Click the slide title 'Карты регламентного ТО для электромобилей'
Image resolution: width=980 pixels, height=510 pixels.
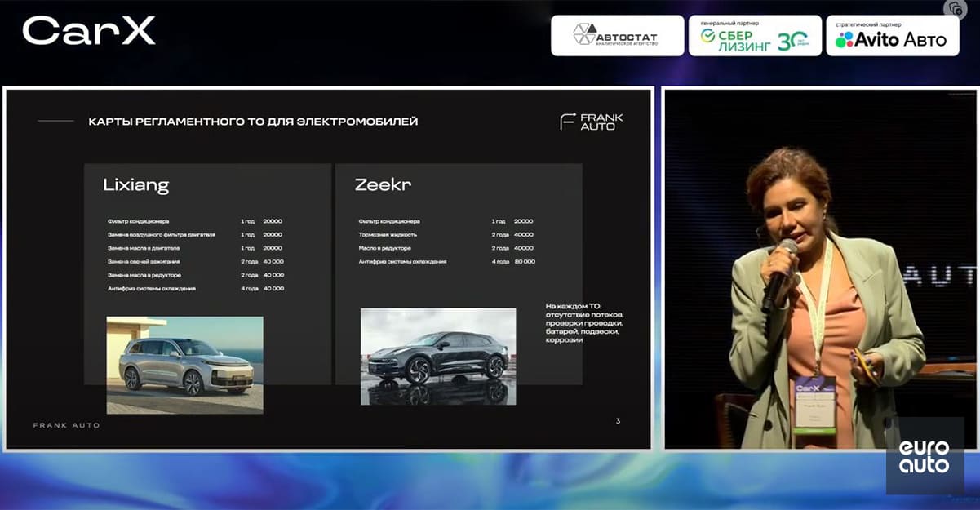(x=253, y=122)
